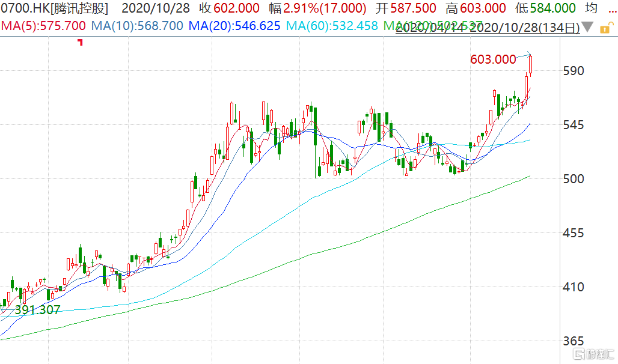Screen dimensions: 618x364
Task: Select the latest red candlestick at the peak
Action: tap(531, 65)
